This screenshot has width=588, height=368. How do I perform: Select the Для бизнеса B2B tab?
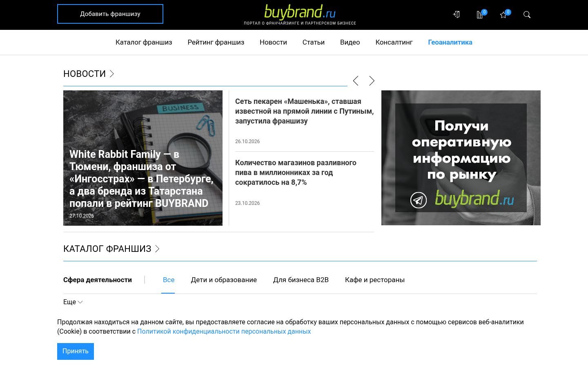[301, 280]
